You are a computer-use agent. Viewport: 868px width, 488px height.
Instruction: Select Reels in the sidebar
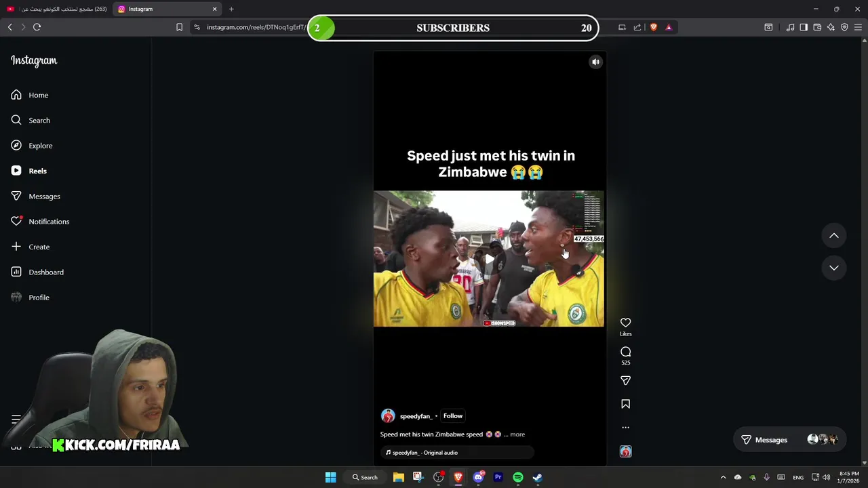point(29,171)
